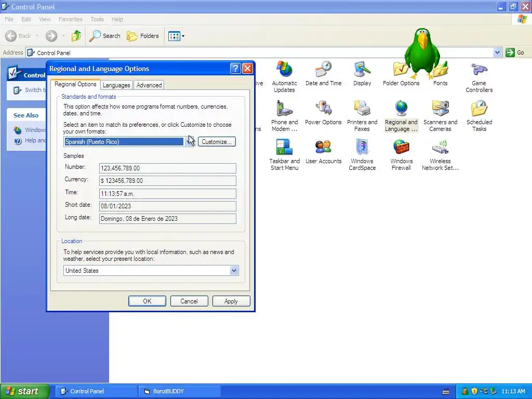
Task: Click the Customize... button
Action: pyautogui.click(x=217, y=142)
